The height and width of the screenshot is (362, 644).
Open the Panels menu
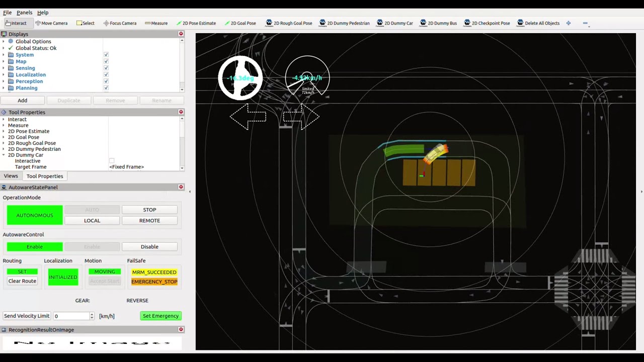[x=24, y=13]
